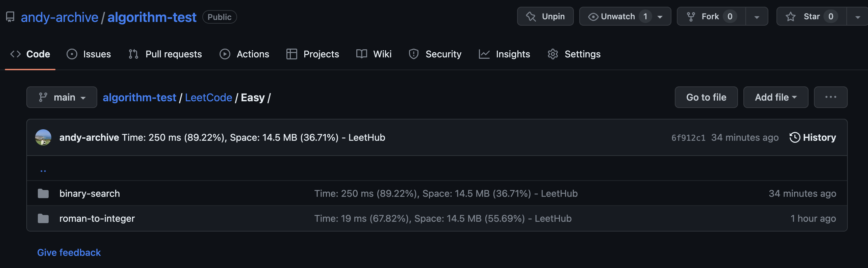
Task: Unpin this repository
Action: coord(545,16)
